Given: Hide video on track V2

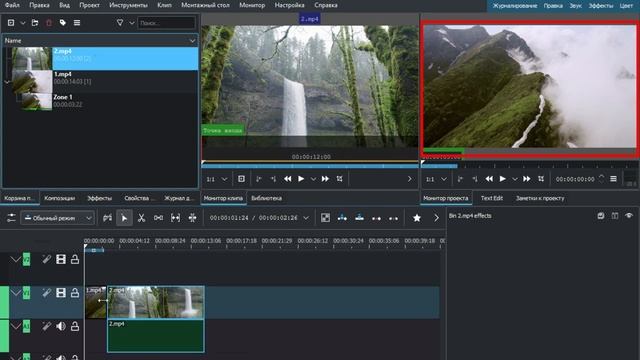Looking at the screenshot, I should click(x=61, y=259).
